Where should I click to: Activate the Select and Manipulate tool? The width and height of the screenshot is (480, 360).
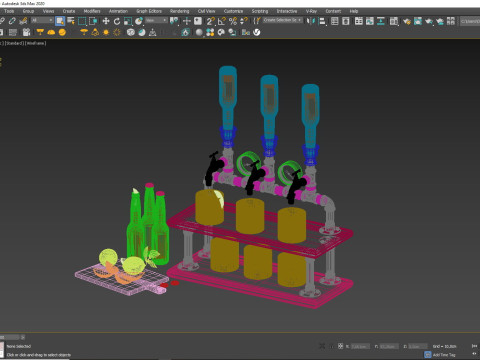click(187, 21)
